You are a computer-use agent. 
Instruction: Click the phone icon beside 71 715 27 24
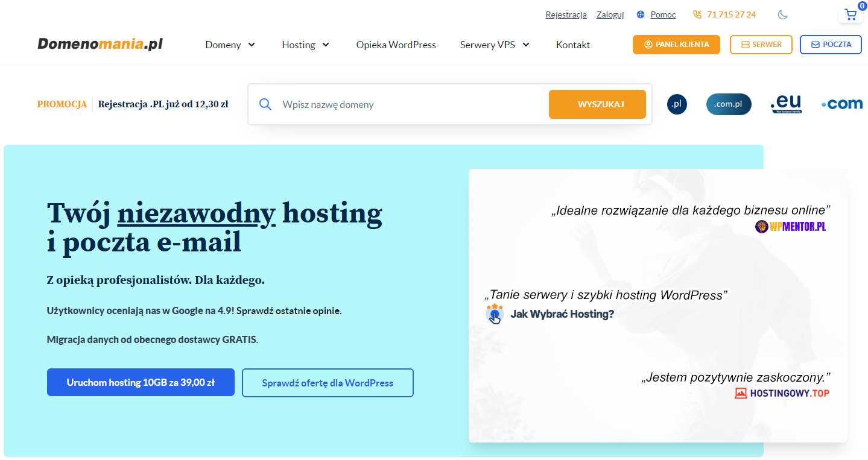click(697, 14)
